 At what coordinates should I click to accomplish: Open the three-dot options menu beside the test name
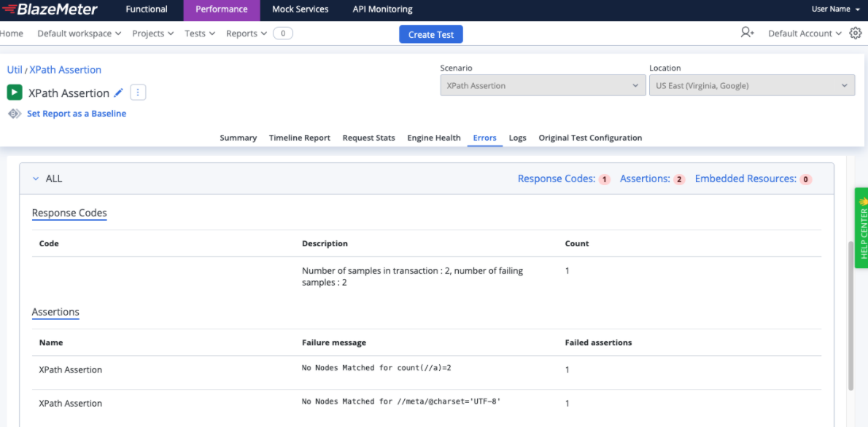137,92
